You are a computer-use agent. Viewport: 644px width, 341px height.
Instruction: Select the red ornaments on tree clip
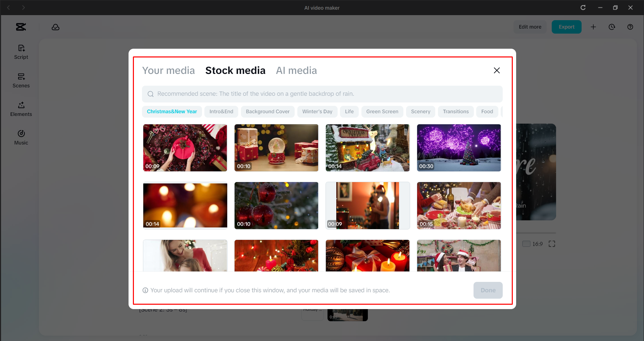click(x=277, y=206)
